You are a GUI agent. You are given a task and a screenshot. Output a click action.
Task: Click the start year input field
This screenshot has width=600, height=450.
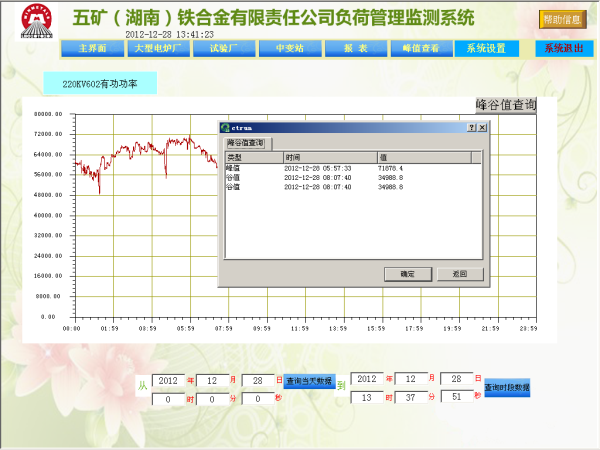[x=167, y=380]
